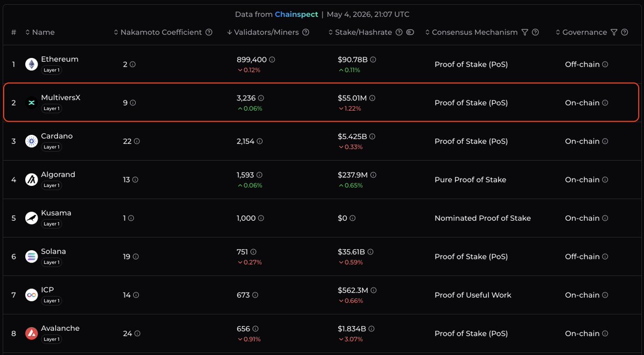This screenshot has height=355, width=644.
Task: Click info icon beside Ethereum's Off-chain governance
Action: pos(605,64)
